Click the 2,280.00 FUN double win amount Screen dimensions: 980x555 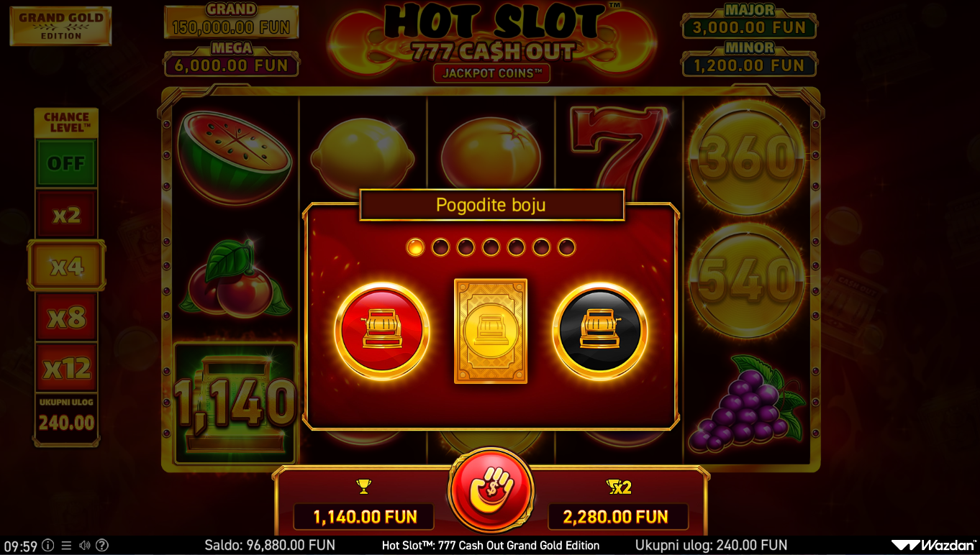pos(616,517)
